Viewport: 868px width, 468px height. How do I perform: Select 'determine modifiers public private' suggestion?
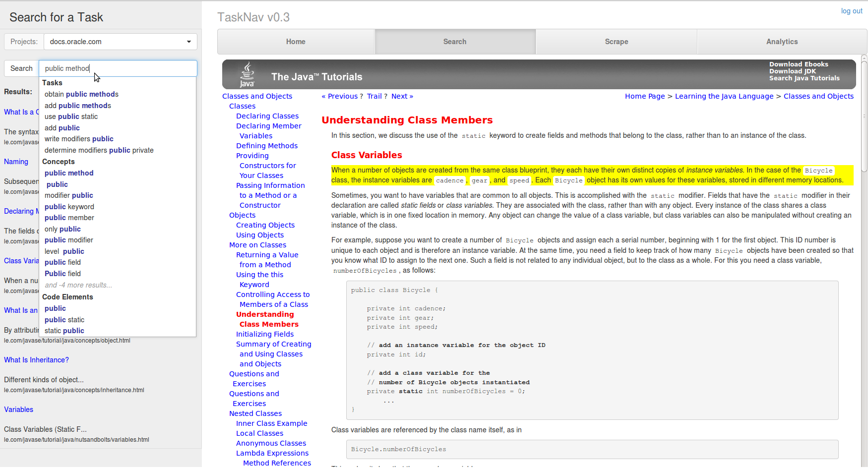point(99,150)
